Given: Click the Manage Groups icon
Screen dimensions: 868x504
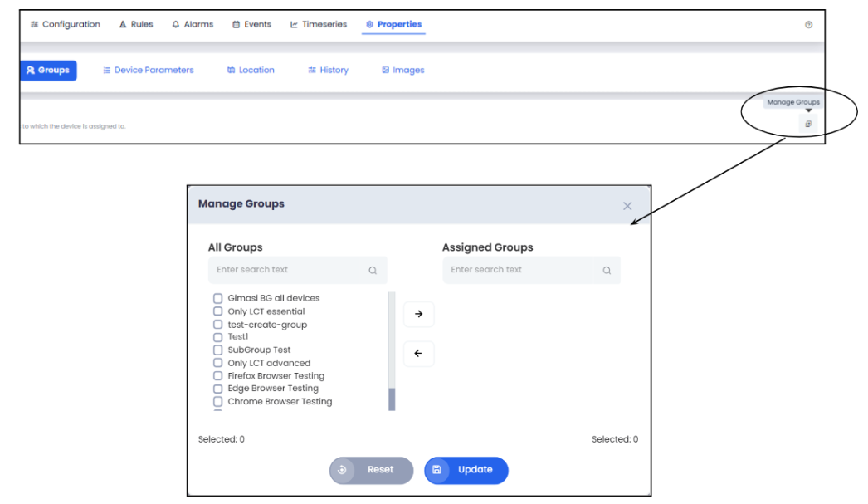Looking at the screenshot, I should point(807,124).
